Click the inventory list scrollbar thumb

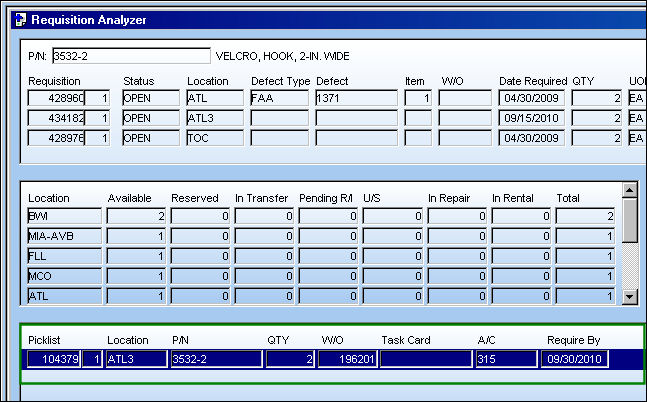pyautogui.click(x=630, y=220)
